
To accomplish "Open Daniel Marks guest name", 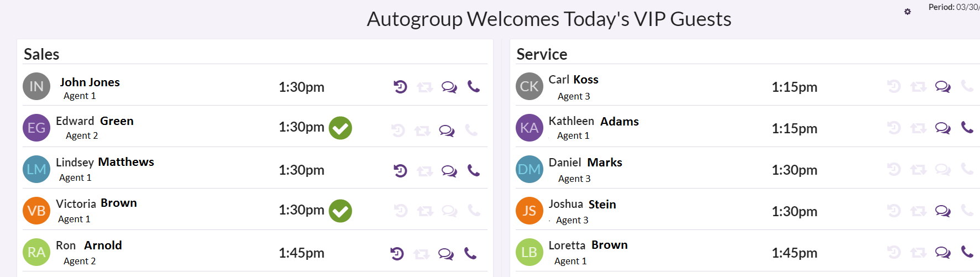I will (585, 163).
